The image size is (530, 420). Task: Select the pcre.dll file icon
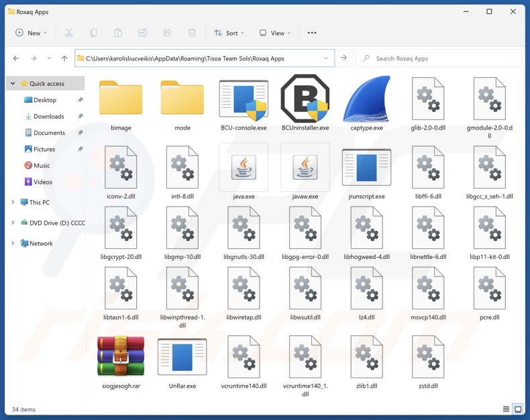[490, 288]
